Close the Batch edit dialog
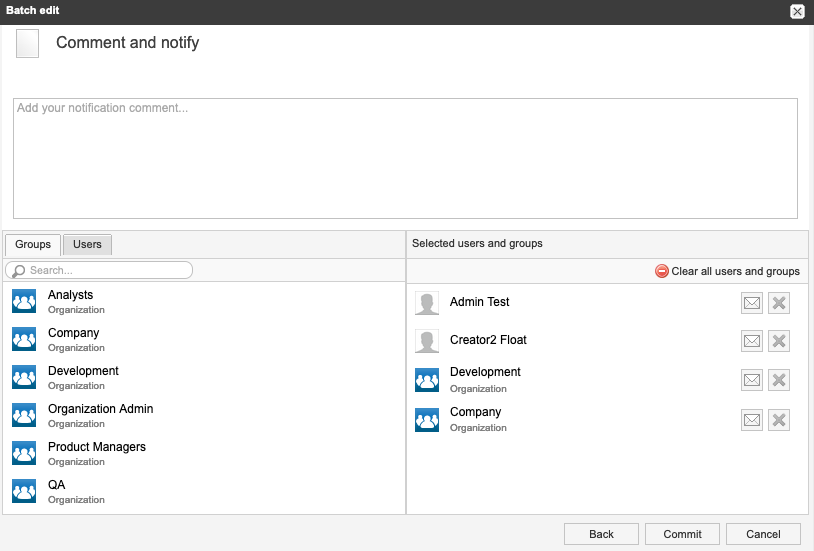Viewport: 814px width, 551px height. pos(797,11)
